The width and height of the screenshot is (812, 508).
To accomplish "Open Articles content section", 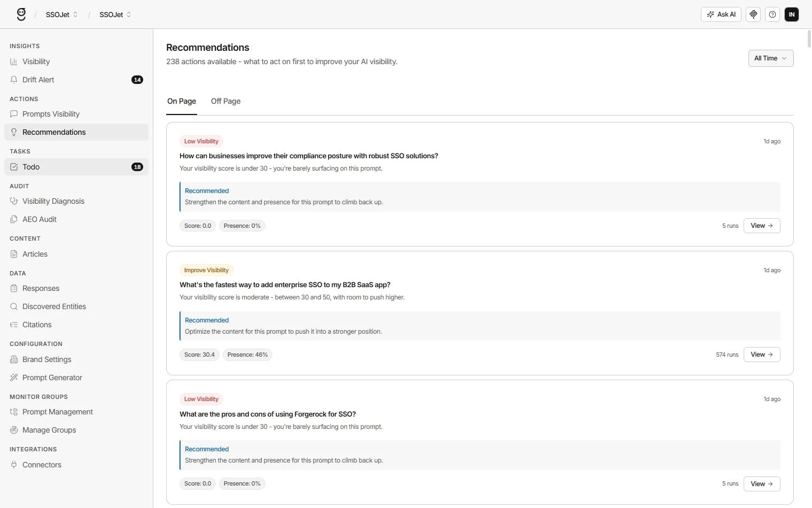I will (76, 254).
